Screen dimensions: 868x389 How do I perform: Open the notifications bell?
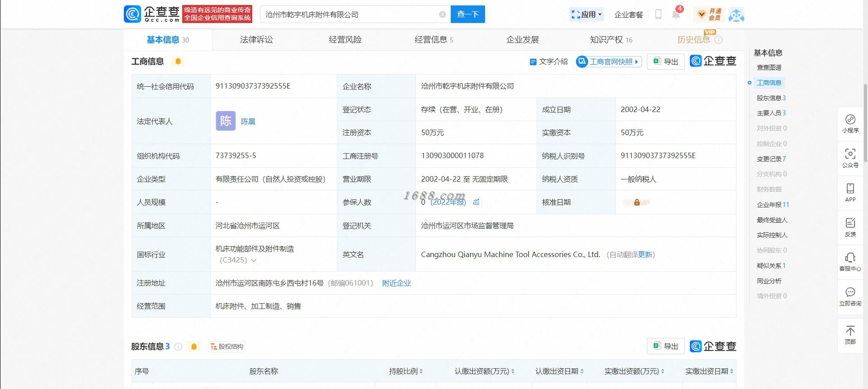(676, 14)
